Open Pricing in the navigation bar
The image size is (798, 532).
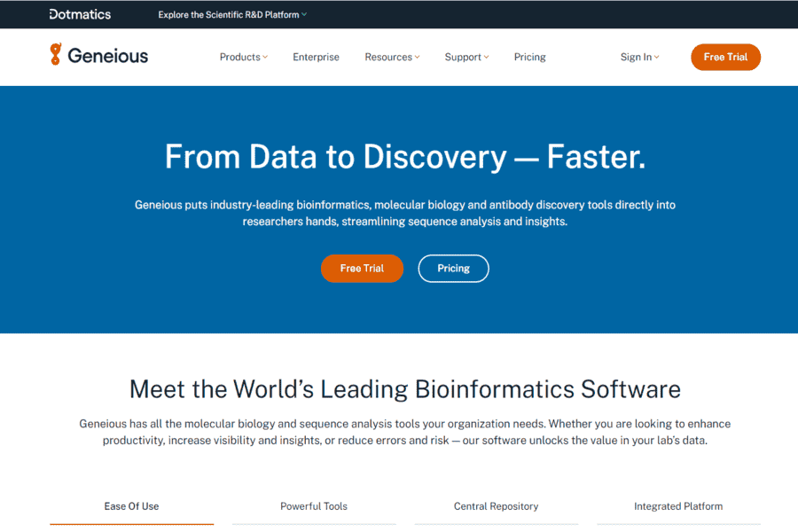coord(530,57)
